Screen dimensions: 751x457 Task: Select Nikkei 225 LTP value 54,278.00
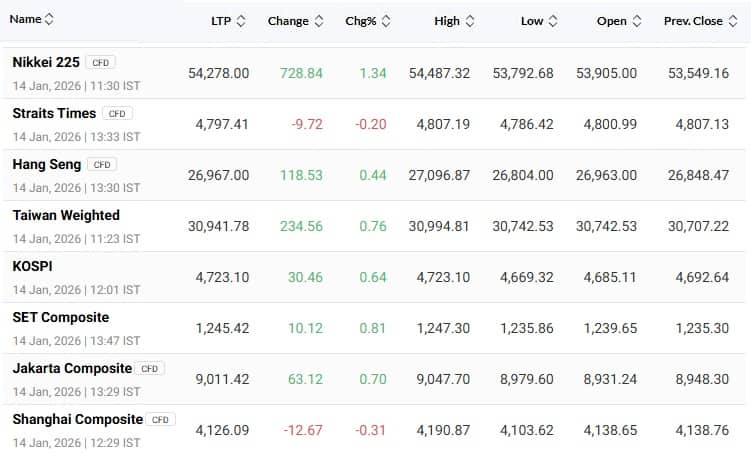218,73
